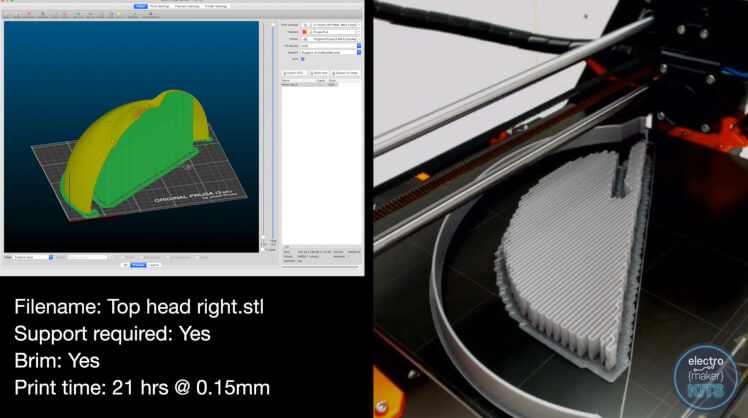The width and height of the screenshot is (748, 418).
Task: Toggle the Brim checkbox
Action: pos(302,59)
